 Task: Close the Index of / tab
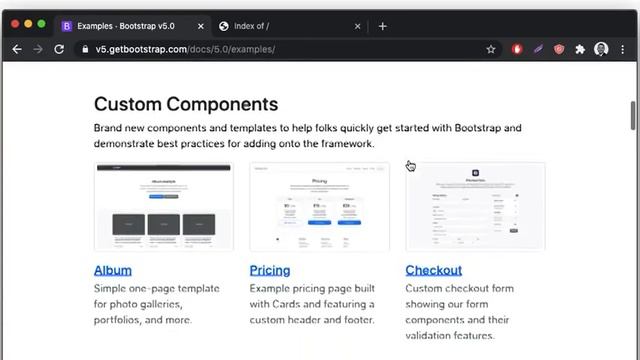click(x=358, y=26)
